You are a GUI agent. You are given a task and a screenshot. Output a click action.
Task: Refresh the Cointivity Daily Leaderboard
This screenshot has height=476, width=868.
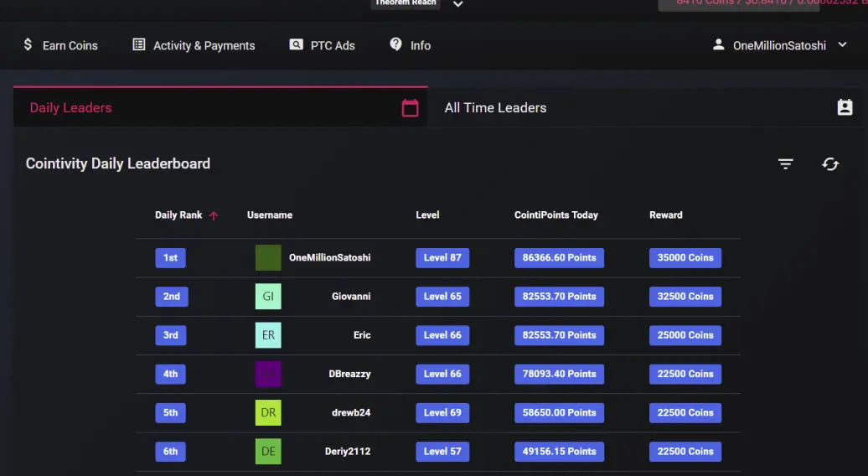pyautogui.click(x=830, y=163)
